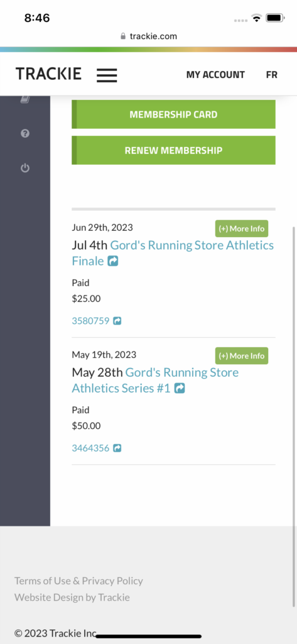Click the power logout icon in sidebar
This screenshot has height=644, width=297.
pyautogui.click(x=25, y=168)
